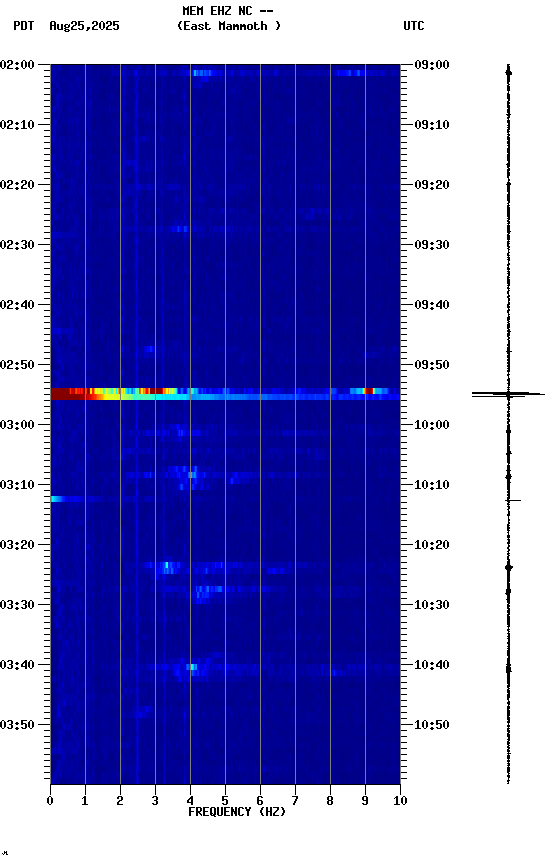Select the PDT time label '02:20'
Viewport: 552px width, 864px height.
pyautogui.click(x=17, y=185)
